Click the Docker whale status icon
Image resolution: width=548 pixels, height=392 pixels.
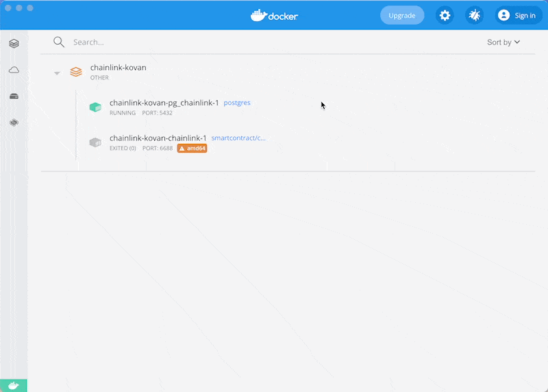[13, 386]
